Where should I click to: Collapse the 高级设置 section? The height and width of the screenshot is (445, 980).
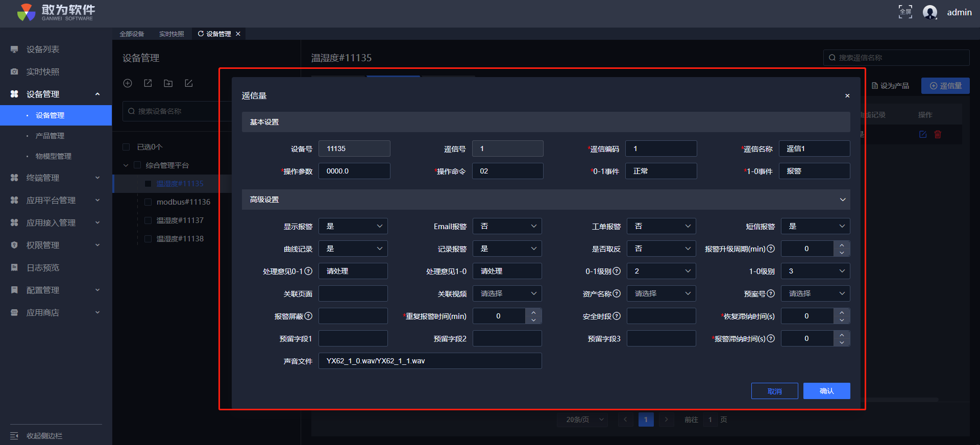[842, 200]
